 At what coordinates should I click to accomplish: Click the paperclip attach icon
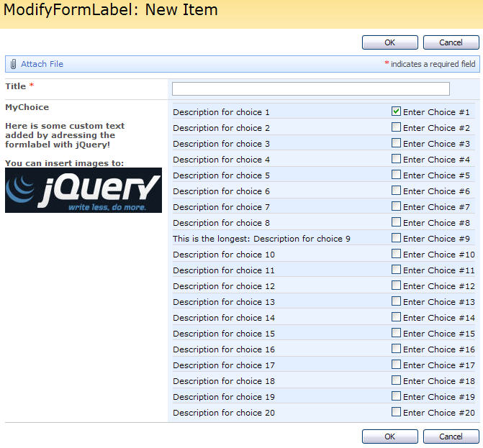tap(14, 64)
